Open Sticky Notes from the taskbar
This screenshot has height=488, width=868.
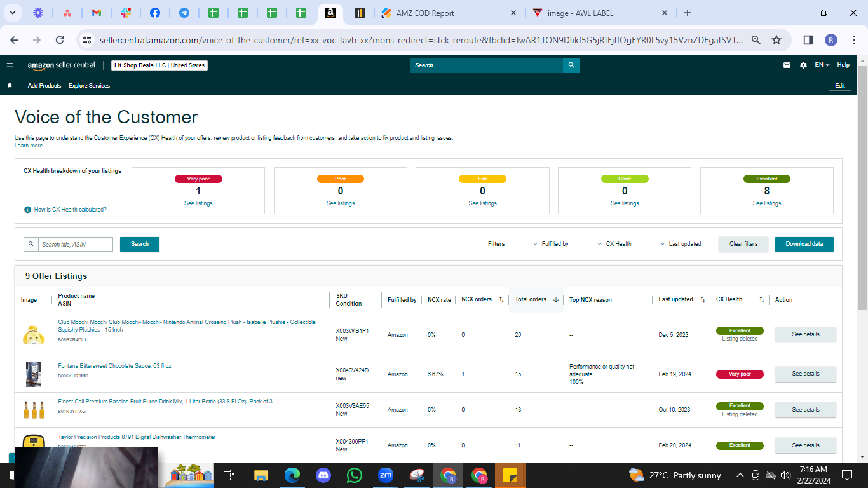510,475
